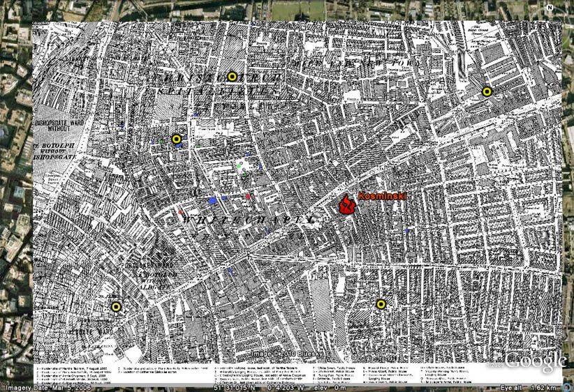Click the Google logo watermark
This screenshot has height=392, width=574.
pyautogui.click(x=536, y=361)
